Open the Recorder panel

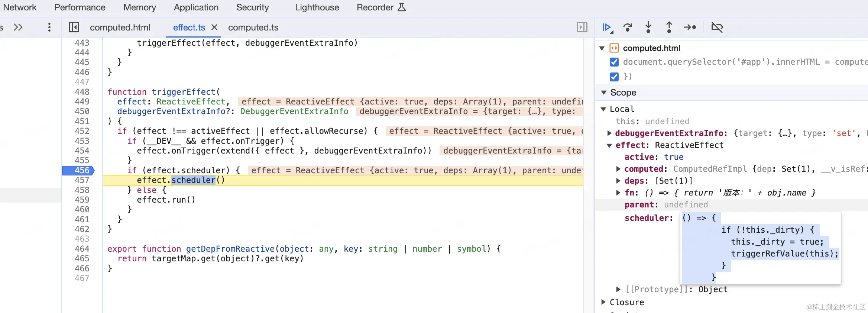tap(375, 7)
